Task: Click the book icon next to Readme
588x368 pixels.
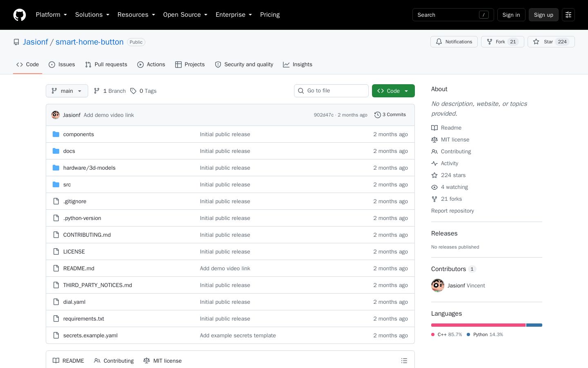Action: [434, 128]
